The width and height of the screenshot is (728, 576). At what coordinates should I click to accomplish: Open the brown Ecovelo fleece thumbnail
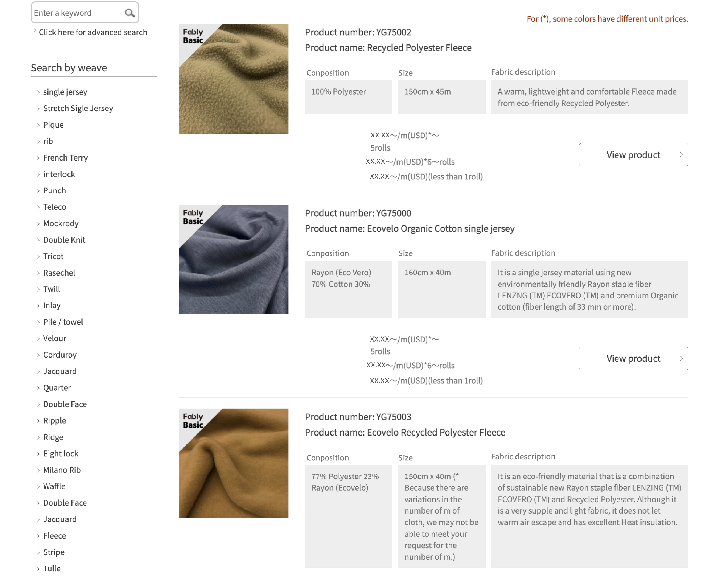[233, 463]
